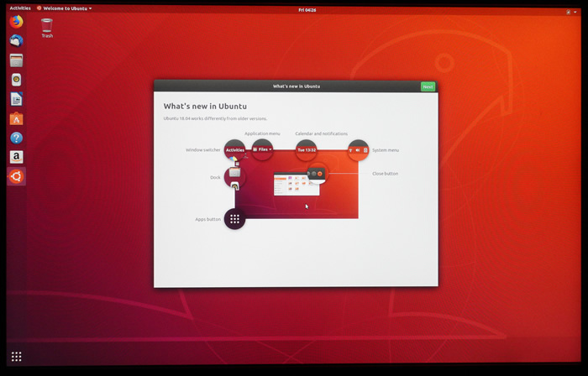Image resolution: width=588 pixels, height=376 pixels.
Task: Open Ubuntu Software from the dock
Action: pyautogui.click(x=16, y=118)
